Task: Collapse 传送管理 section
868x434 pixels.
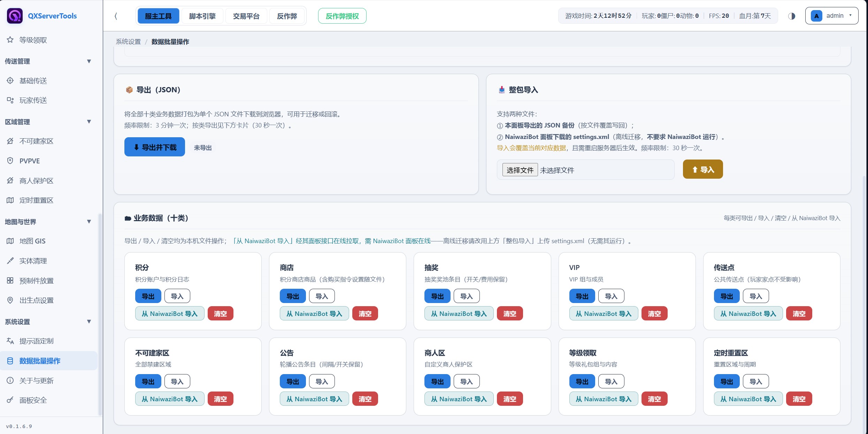Action: [x=89, y=61]
